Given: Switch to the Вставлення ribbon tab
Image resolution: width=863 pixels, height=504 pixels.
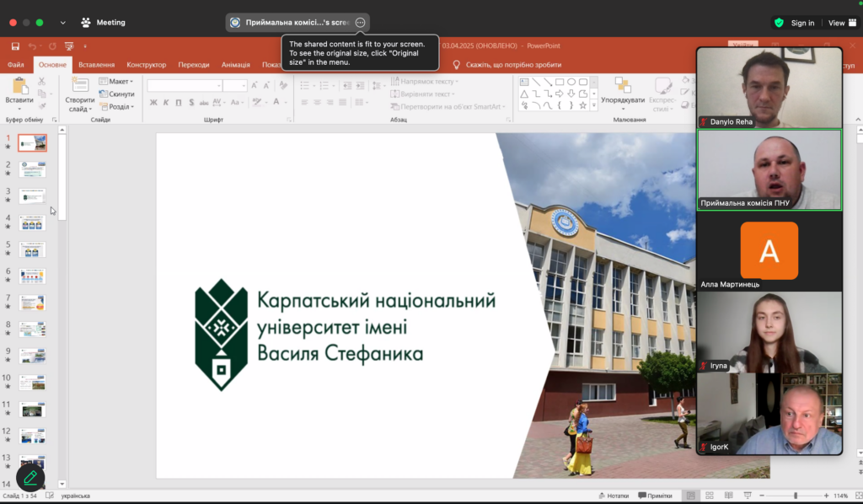Looking at the screenshot, I should [x=96, y=64].
